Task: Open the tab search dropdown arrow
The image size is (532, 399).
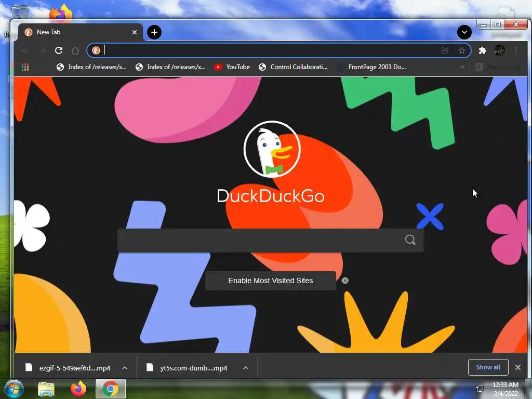Action: (x=464, y=32)
